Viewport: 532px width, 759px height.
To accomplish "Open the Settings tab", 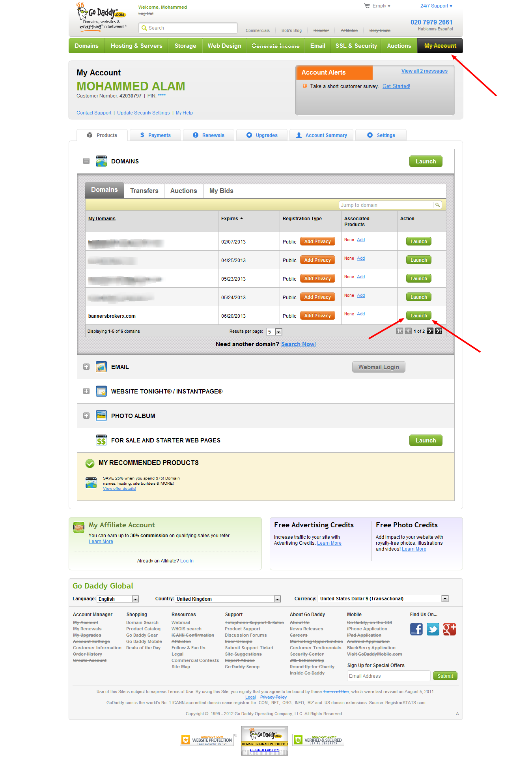I will [381, 135].
